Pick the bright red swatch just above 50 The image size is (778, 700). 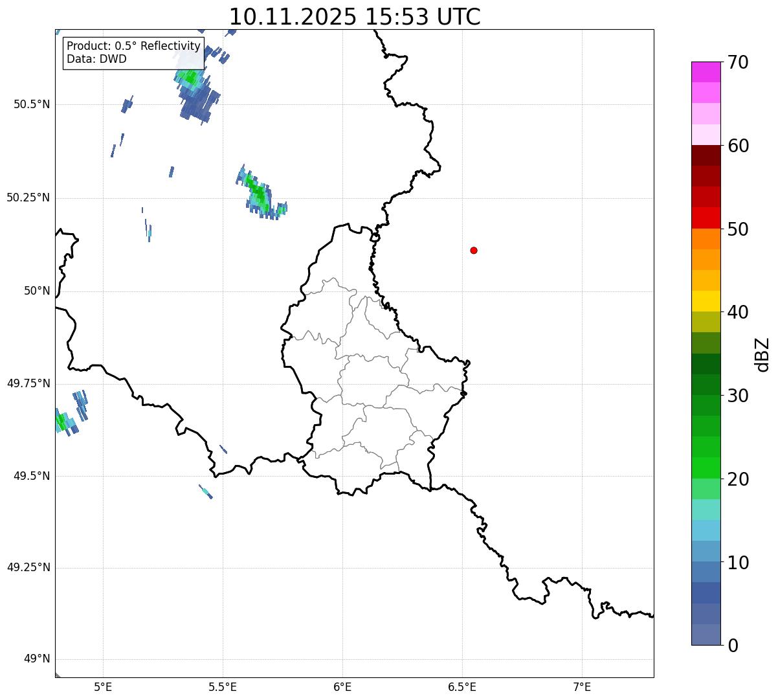coord(706,218)
